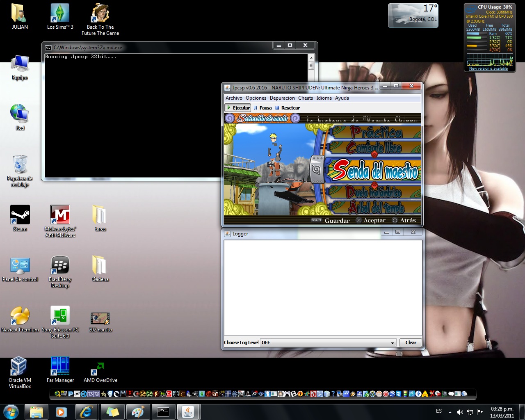Open the clock showing 03:28 p.m.
Screen dimensions: 525x420
502,412
